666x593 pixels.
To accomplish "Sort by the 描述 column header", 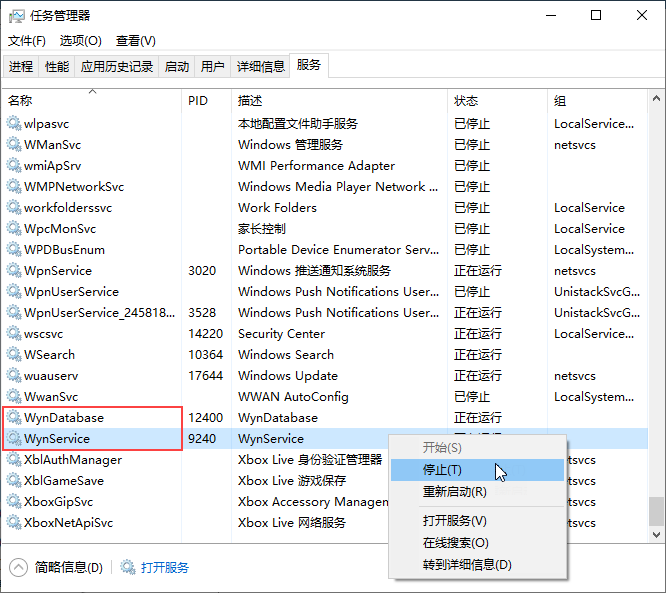I will coord(339,101).
